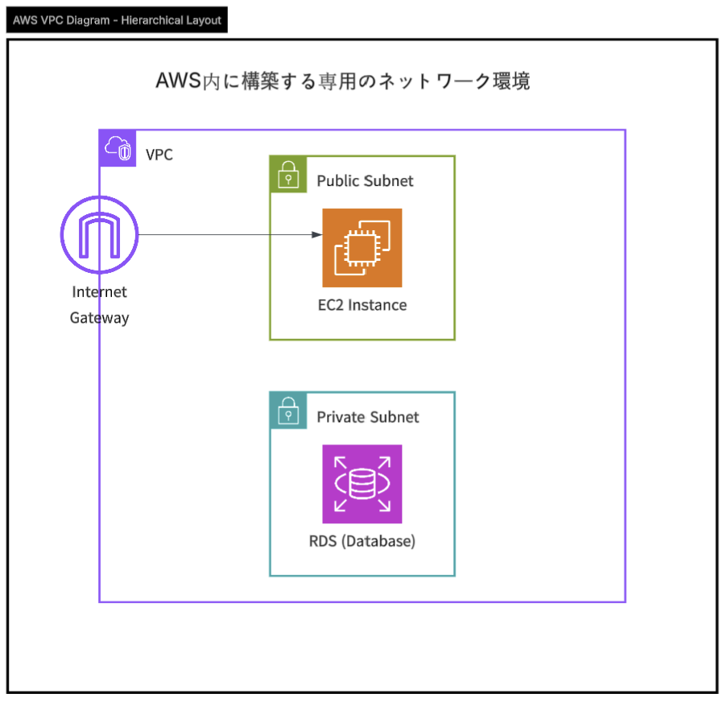
Task: Select the purple VPC box's right border
Action: pos(625,362)
